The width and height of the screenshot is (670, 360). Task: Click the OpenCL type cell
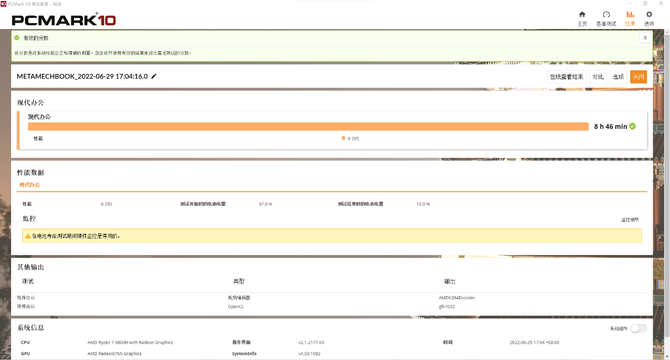coord(235,307)
